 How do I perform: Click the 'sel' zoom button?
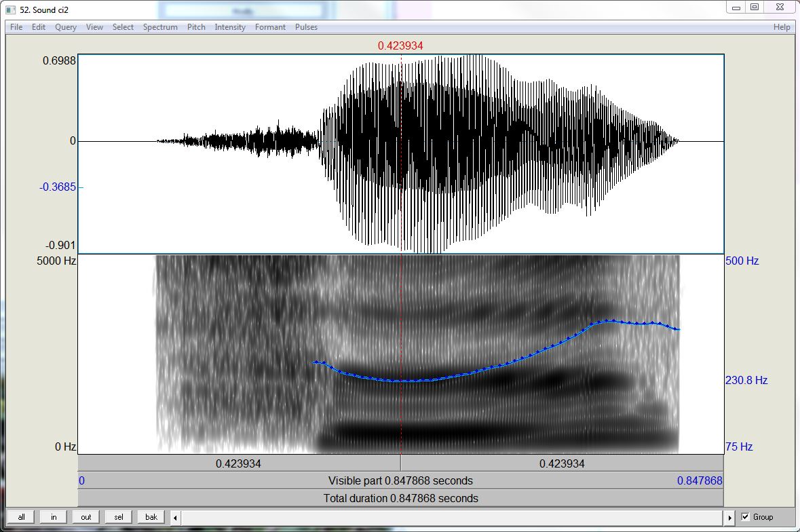point(118,516)
